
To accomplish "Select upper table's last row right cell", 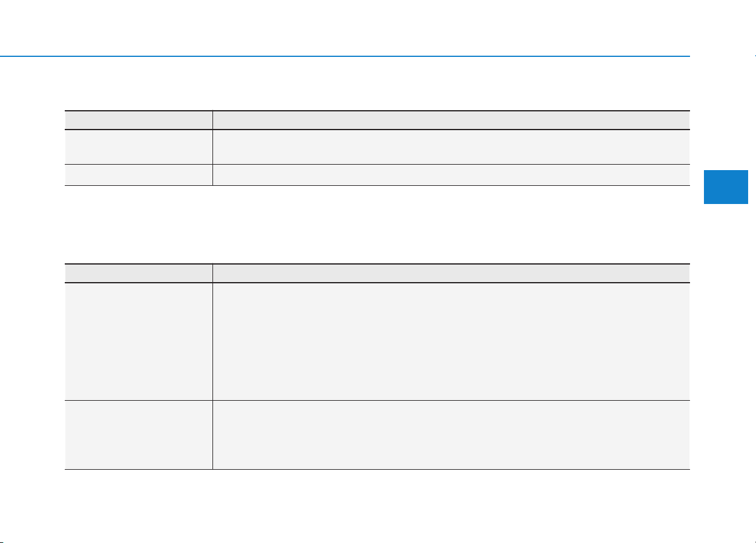I will 452,174.
